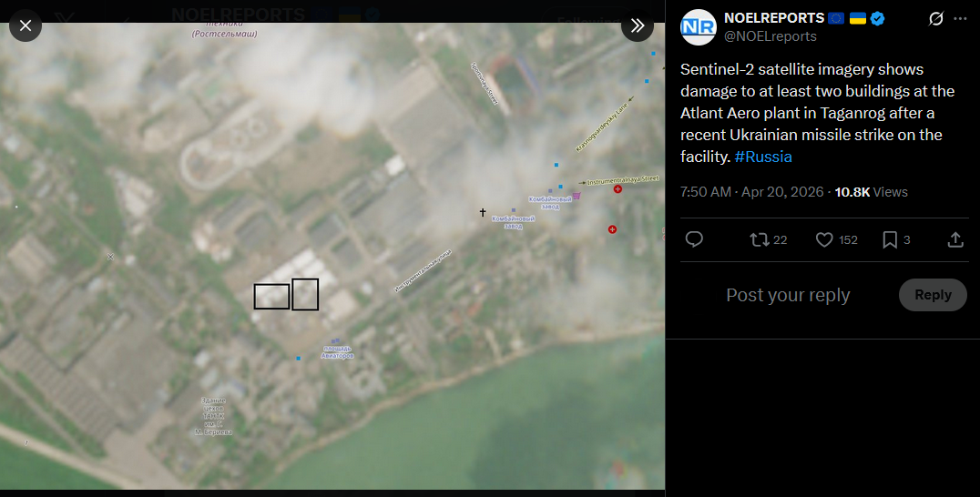
Task: Click the Reply button
Action: coord(933,295)
